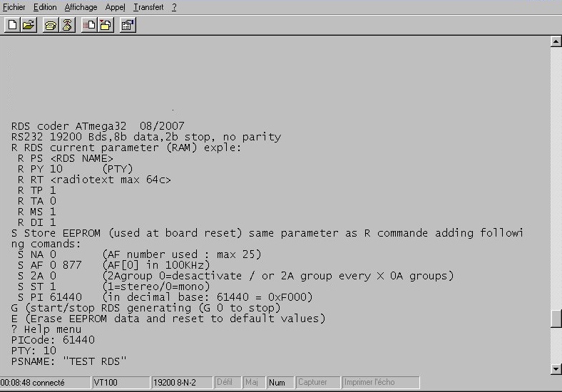
Task: Click the 'S 2A 0' line
Action: click(236, 276)
